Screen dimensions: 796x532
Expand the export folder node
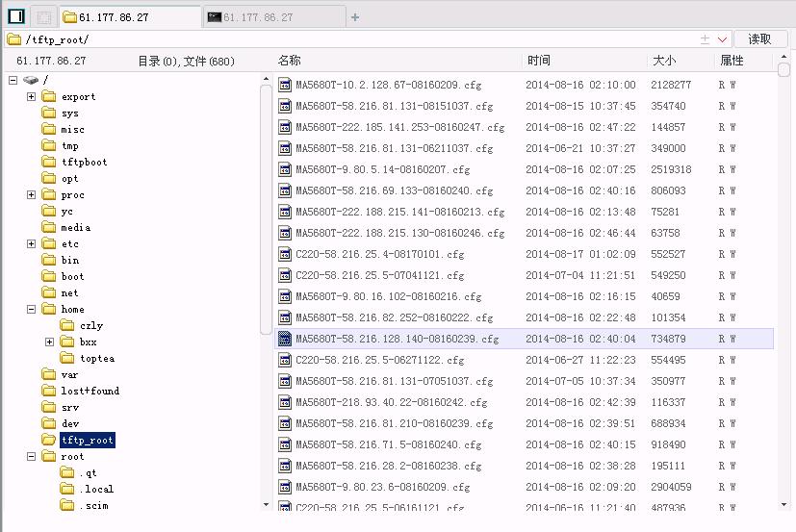pos(32,96)
